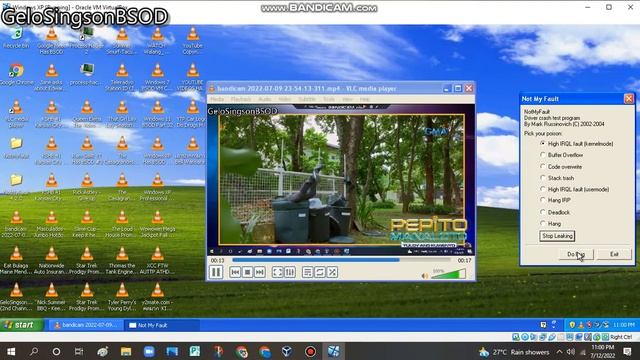Open the Video menu in VLC
This screenshot has height=360, width=640.
pos(285,99)
